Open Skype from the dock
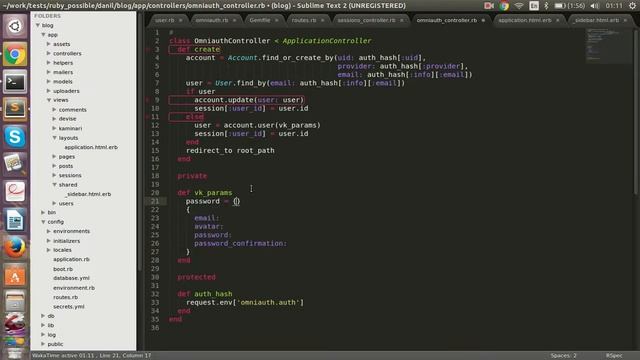This screenshot has height=360, width=640. tap(15, 137)
